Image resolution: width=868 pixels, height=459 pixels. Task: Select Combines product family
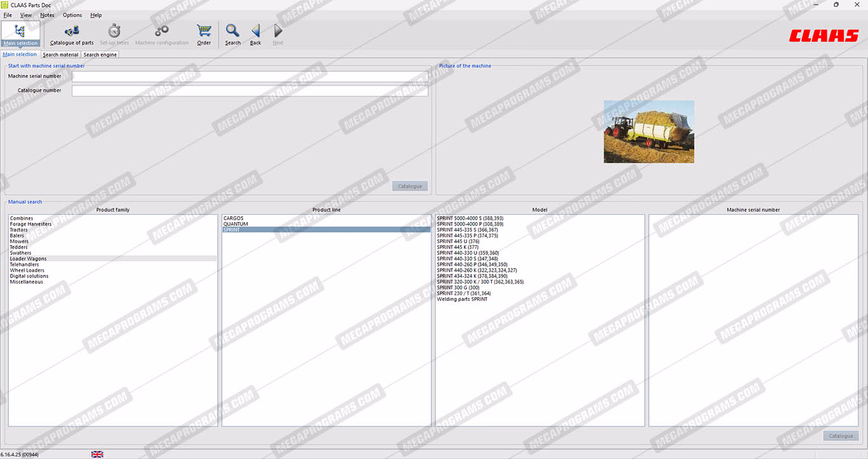(x=112, y=218)
